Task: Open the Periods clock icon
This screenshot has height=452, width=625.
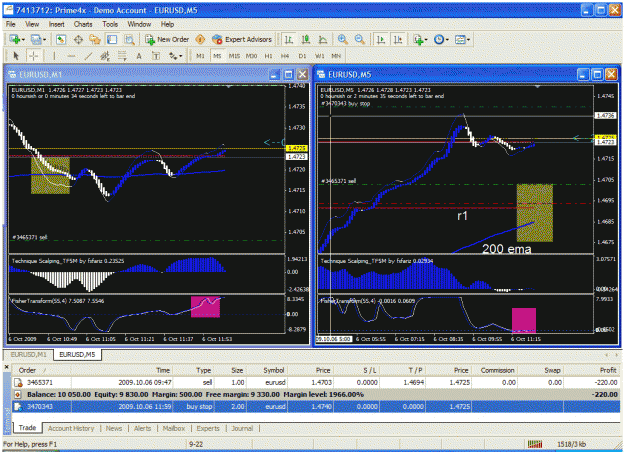Action: [x=439, y=39]
